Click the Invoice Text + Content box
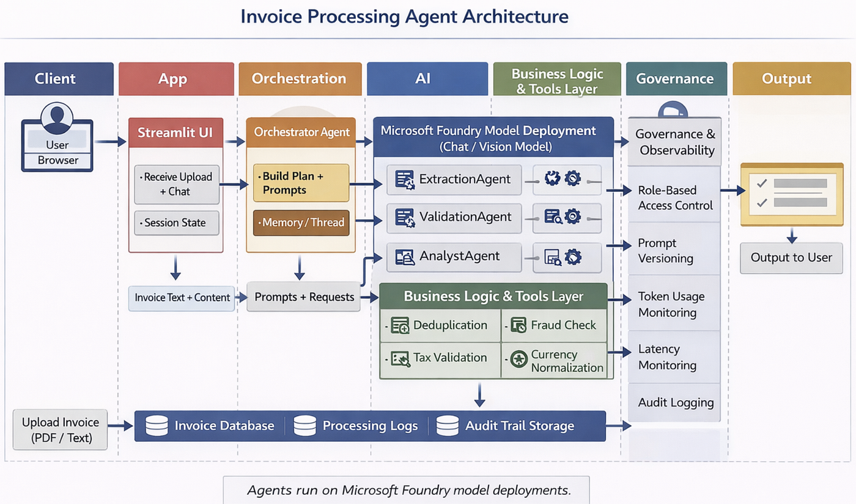 [x=182, y=298]
